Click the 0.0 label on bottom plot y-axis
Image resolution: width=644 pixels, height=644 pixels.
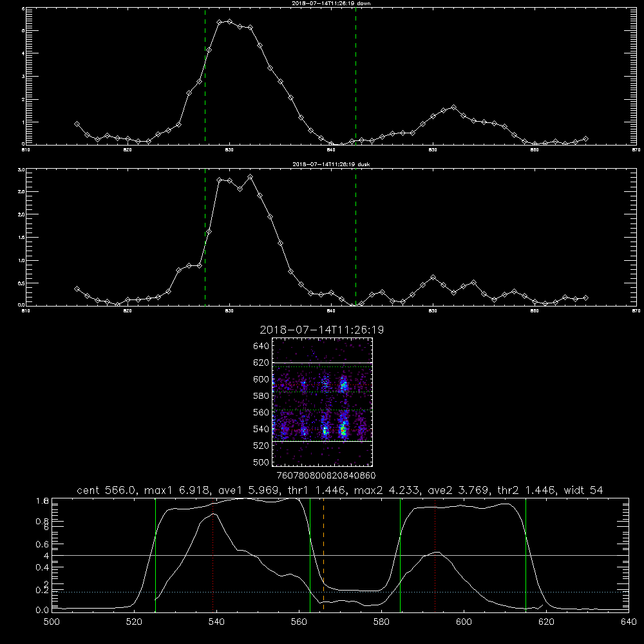(43, 610)
